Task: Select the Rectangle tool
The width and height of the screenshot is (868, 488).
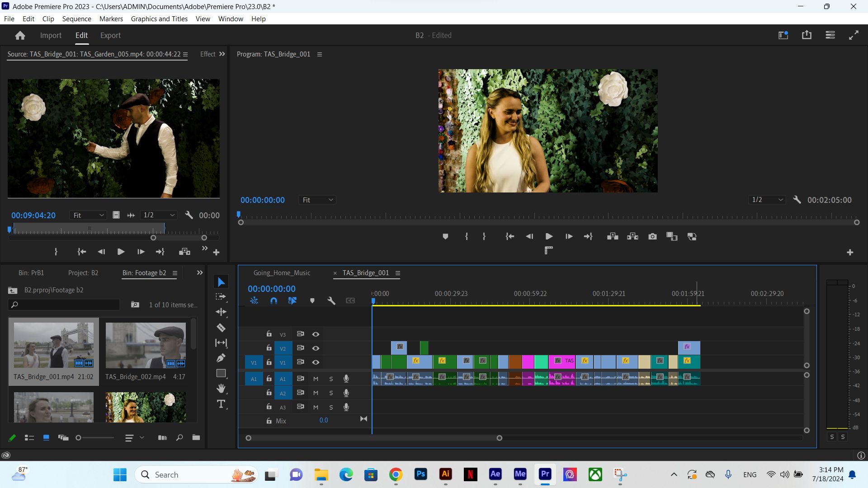Action: tap(221, 373)
